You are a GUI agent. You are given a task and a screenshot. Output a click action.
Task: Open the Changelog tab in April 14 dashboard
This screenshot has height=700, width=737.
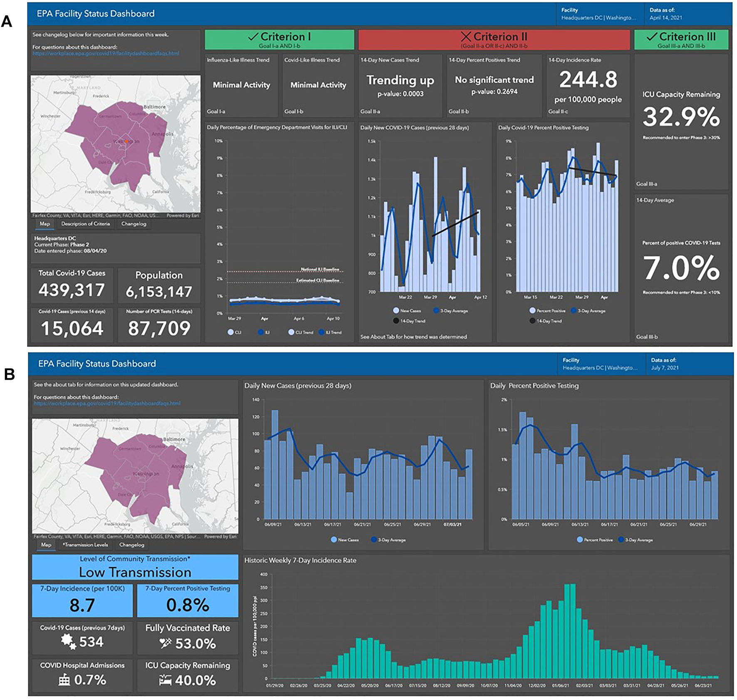[134, 224]
